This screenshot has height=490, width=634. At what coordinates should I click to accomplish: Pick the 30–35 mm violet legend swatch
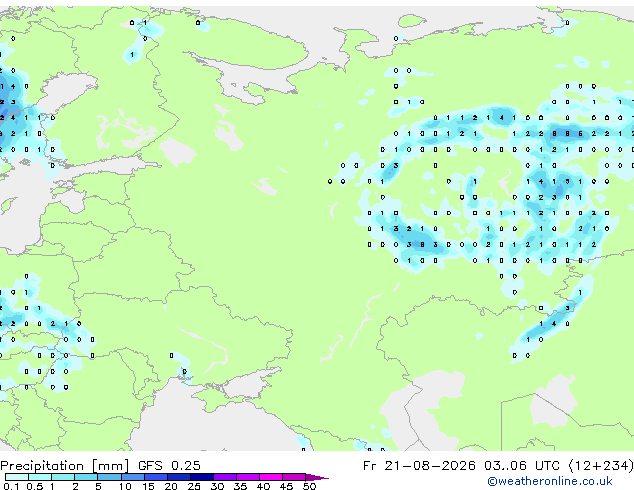[x=225, y=477]
